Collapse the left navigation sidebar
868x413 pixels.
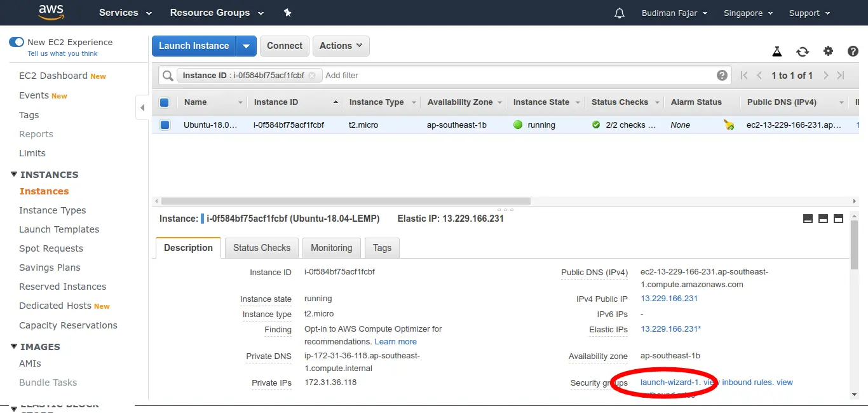coord(142,107)
